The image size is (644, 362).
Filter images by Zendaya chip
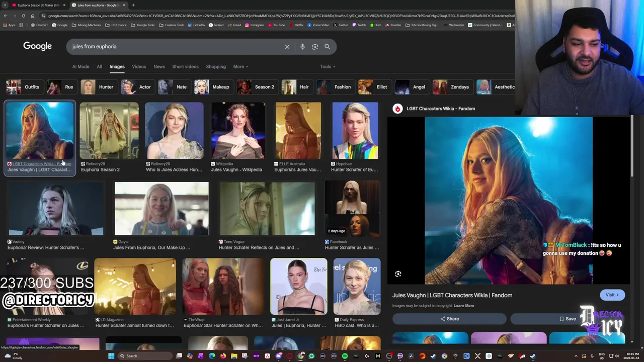[x=452, y=87]
